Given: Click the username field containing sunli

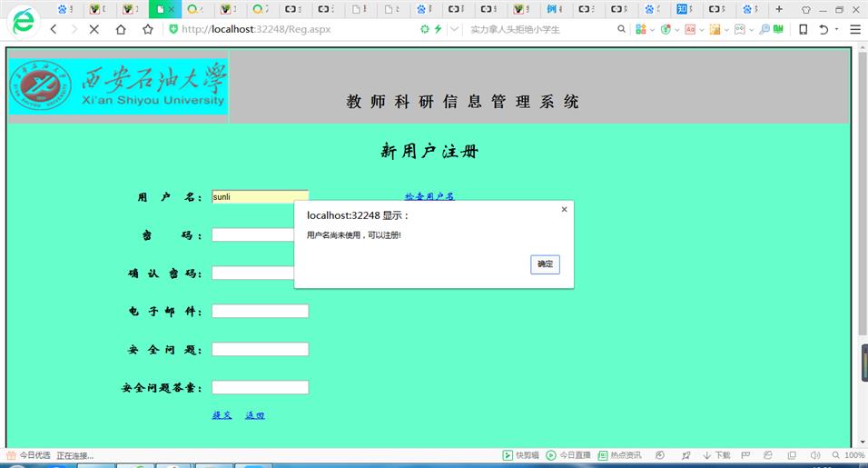Looking at the screenshot, I should pos(260,196).
